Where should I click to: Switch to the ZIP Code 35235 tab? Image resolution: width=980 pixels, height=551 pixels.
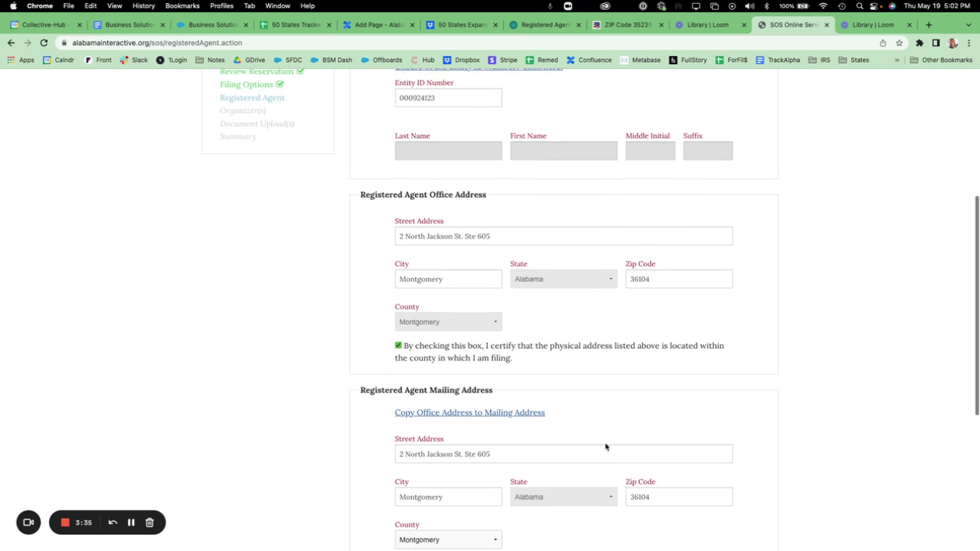tap(628, 24)
